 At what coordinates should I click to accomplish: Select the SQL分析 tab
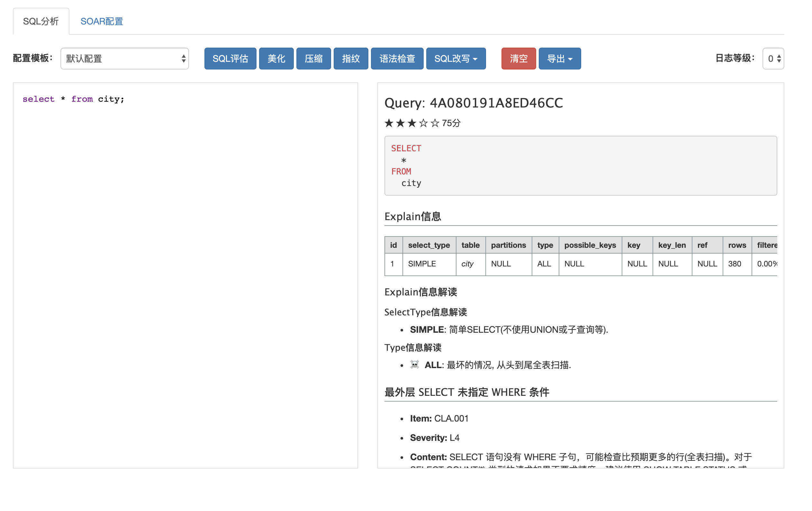click(41, 22)
